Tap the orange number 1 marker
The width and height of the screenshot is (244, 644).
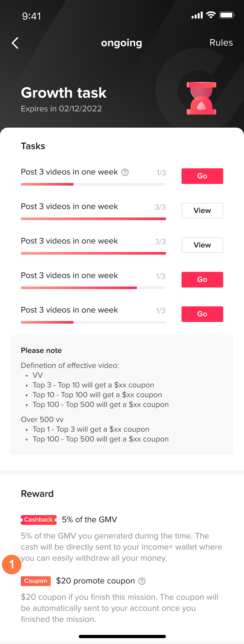12,564
